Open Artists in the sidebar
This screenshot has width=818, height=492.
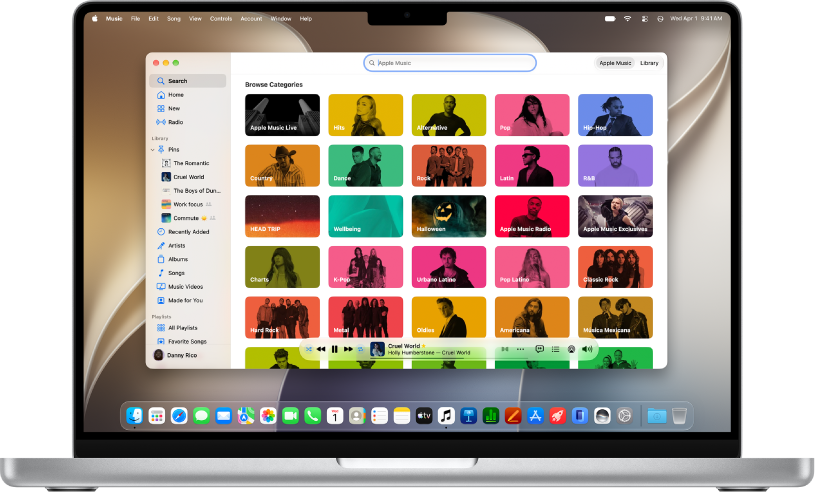coord(188,245)
